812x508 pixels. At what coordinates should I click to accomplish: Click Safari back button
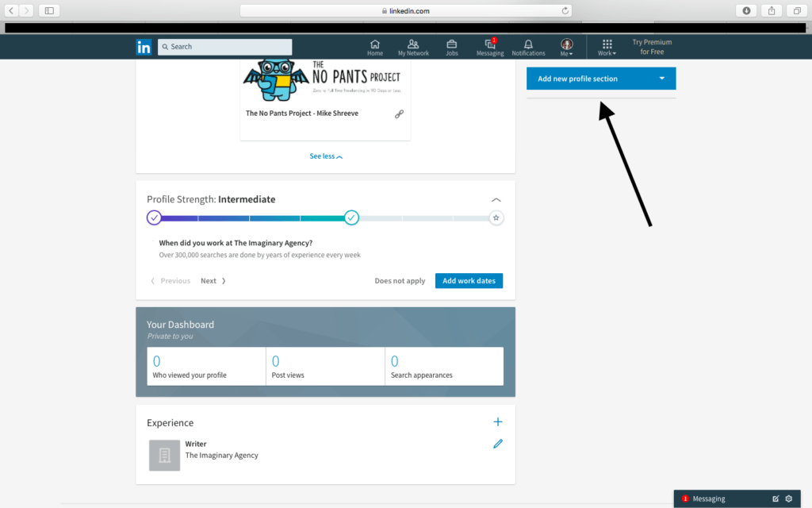[x=11, y=10]
